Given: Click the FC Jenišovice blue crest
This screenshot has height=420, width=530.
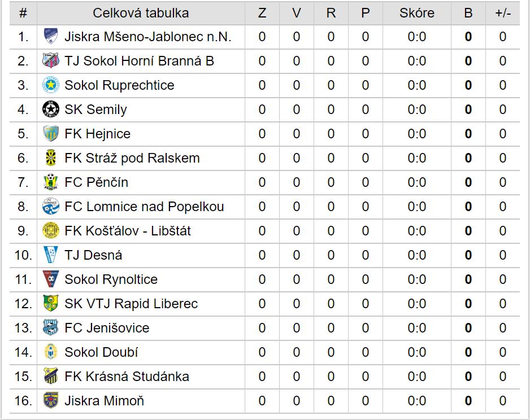Looking at the screenshot, I should 51,328.
